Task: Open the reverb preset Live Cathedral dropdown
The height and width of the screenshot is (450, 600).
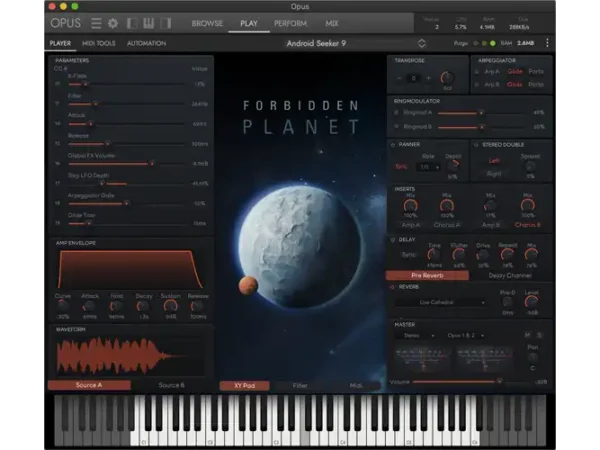Action: [440, 302]
